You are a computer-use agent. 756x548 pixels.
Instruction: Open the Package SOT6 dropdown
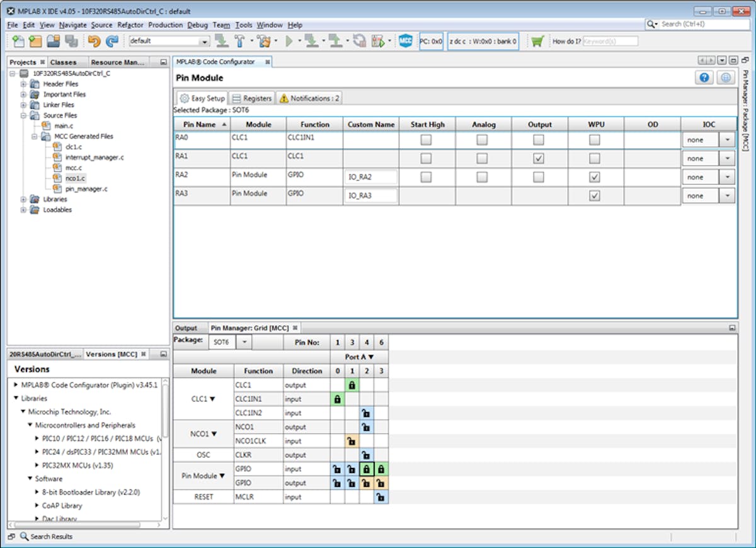click(x=244, y=342)
